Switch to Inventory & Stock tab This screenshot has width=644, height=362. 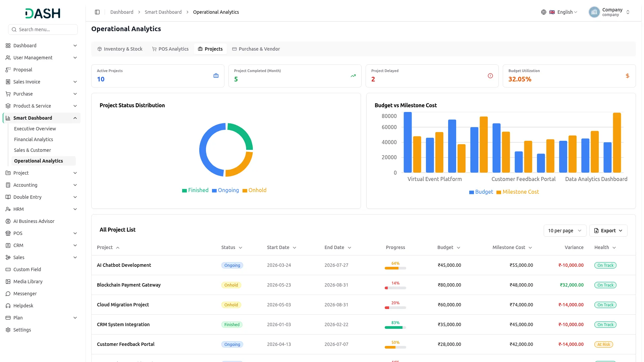120,49
